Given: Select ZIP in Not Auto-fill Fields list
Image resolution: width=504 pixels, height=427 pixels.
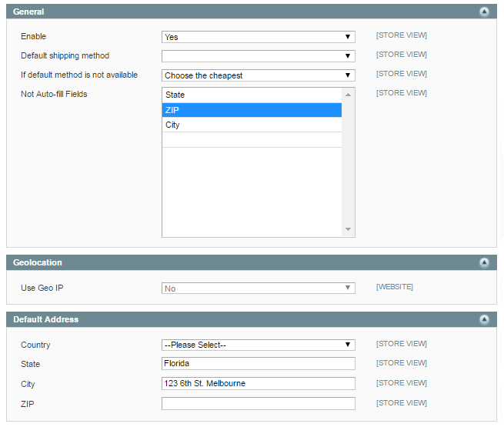Looking at the screenshot, I should coord(252,110).
